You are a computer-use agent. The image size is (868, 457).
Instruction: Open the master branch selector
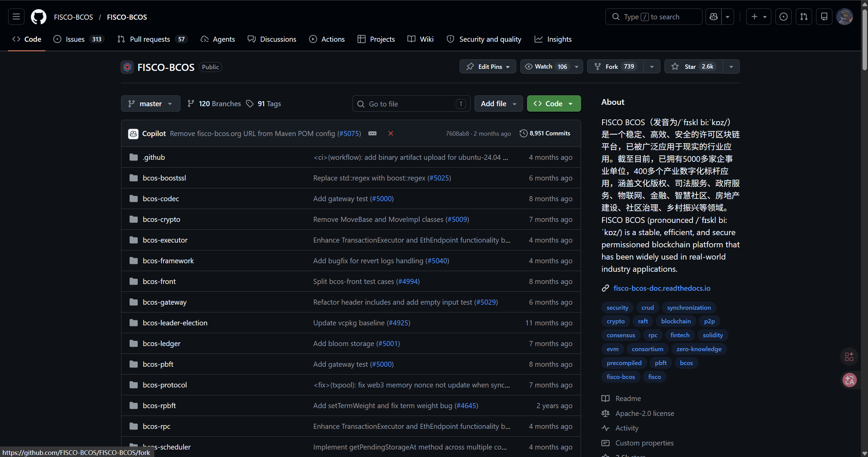tap(151, 103)
